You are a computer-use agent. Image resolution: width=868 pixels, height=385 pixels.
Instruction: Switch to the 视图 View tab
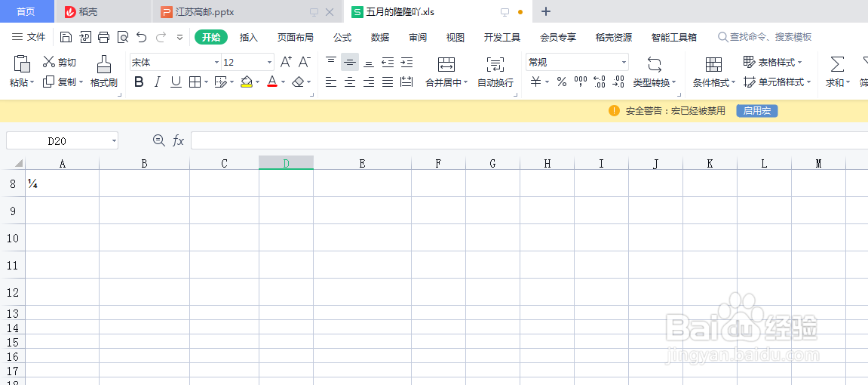[455, 37]
